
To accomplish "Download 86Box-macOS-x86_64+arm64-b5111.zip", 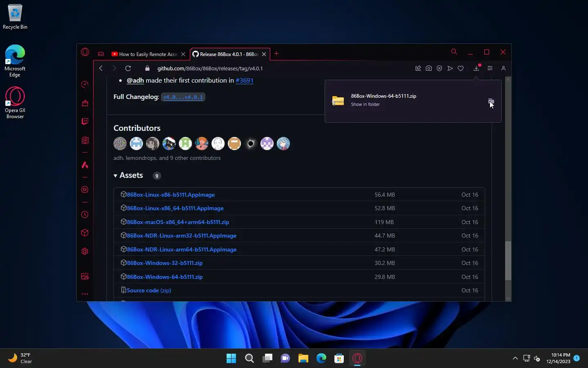I will [178, 222].
